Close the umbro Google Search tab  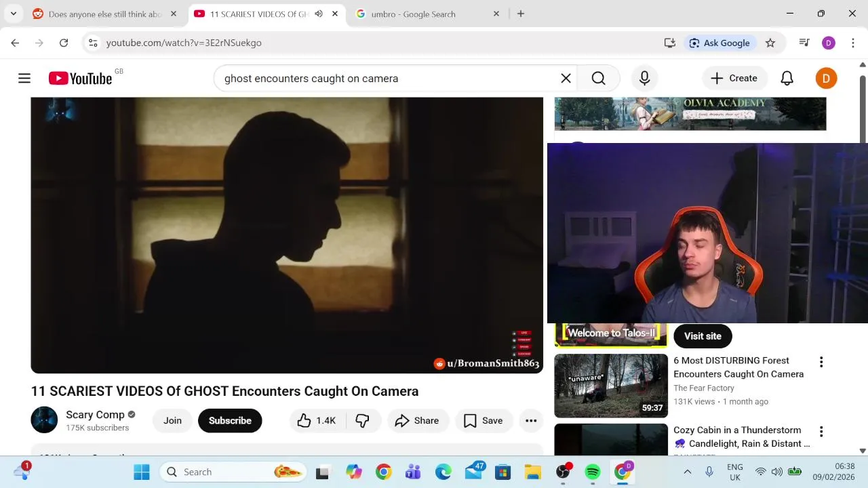pos(496,14)
